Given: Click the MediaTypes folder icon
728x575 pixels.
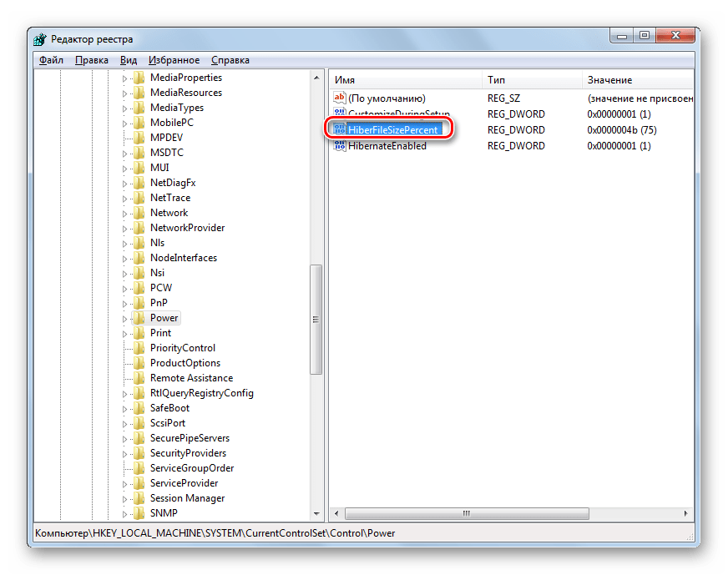Looking at the screenshot, I should point(139,108).
